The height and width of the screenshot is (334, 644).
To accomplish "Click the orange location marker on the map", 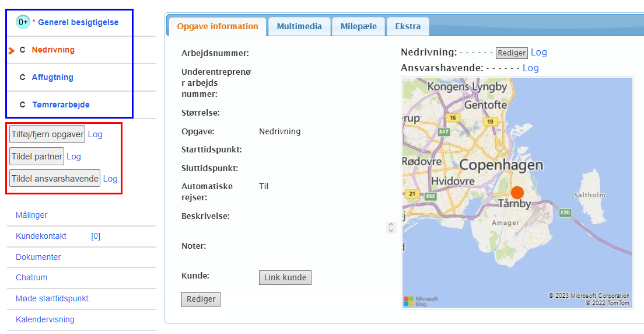I will 517,193.
